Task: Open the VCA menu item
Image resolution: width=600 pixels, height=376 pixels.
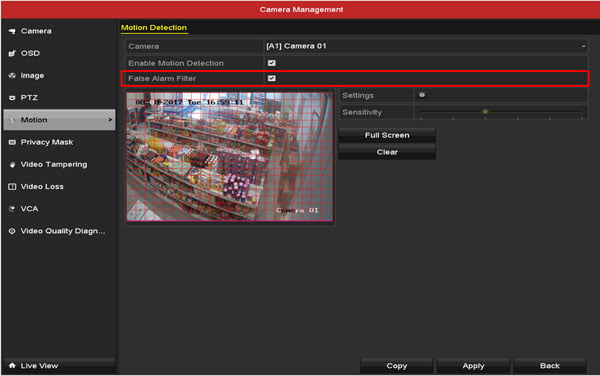Action: pos(59,209)
